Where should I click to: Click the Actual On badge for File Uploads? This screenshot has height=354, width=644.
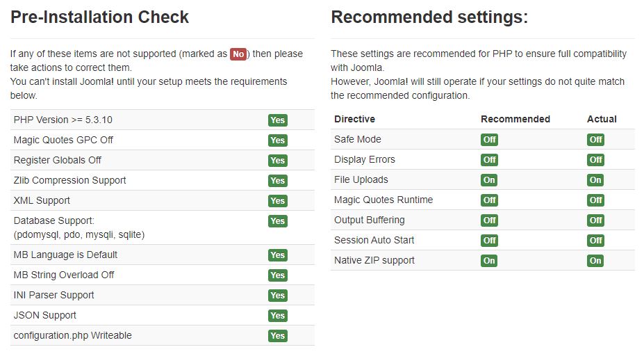[595, 180]
